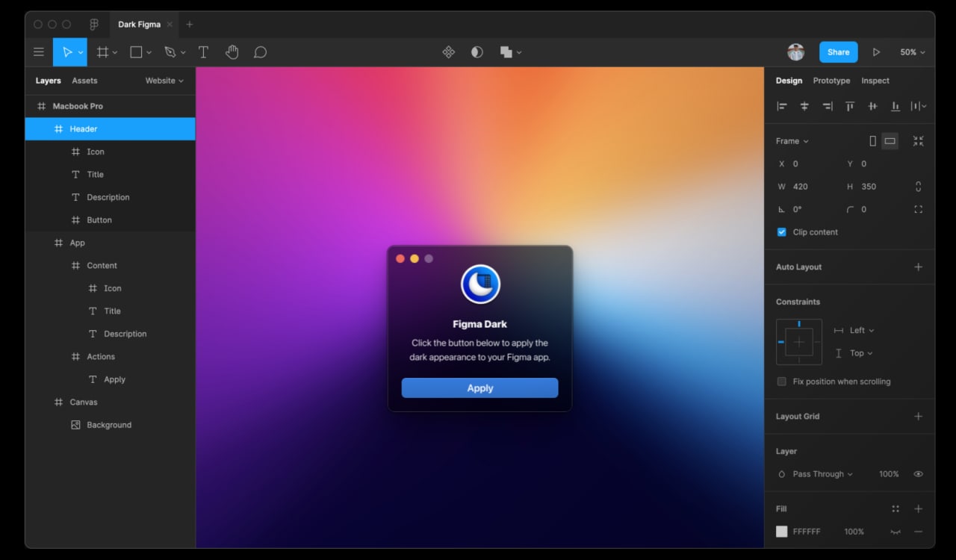Click the FFFFFF fill color swatch
Screen dimensions: 956x560
[x=782, y=532]
